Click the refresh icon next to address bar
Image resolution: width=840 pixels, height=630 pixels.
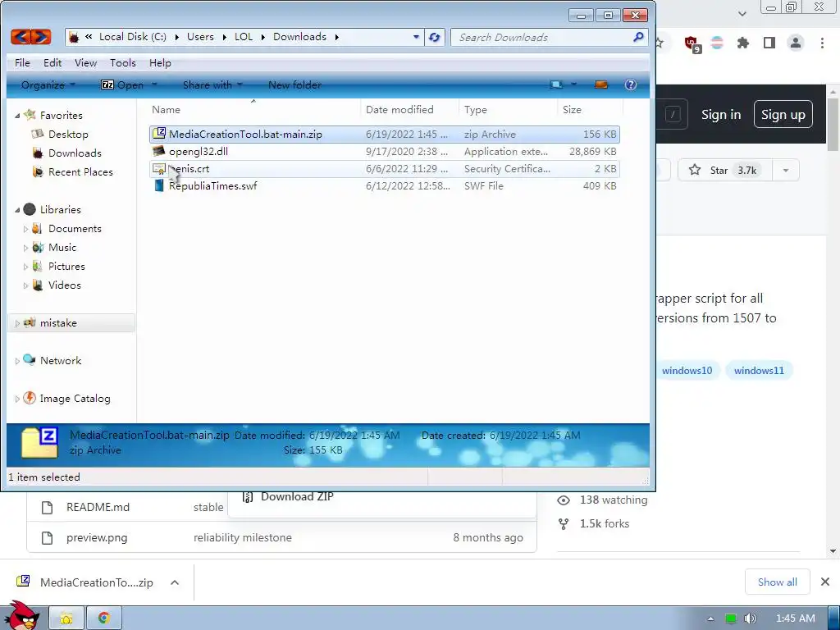click(x=435, y=37)
